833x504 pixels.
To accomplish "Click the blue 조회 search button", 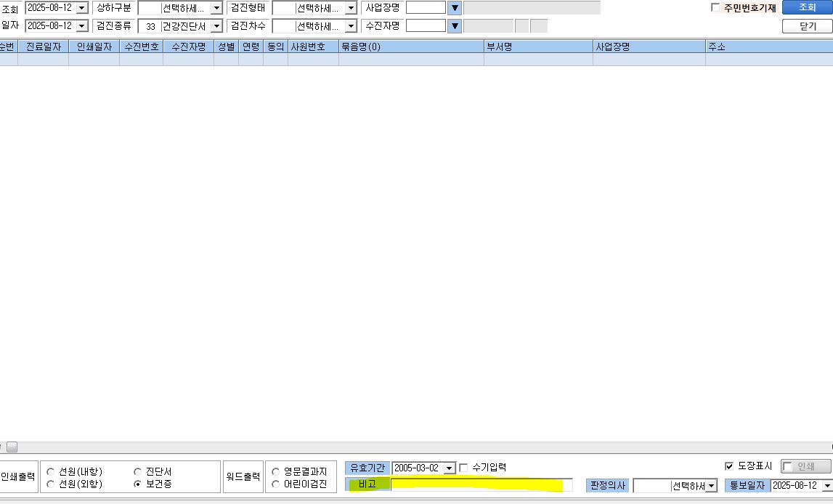I will (x=807, y=7).
